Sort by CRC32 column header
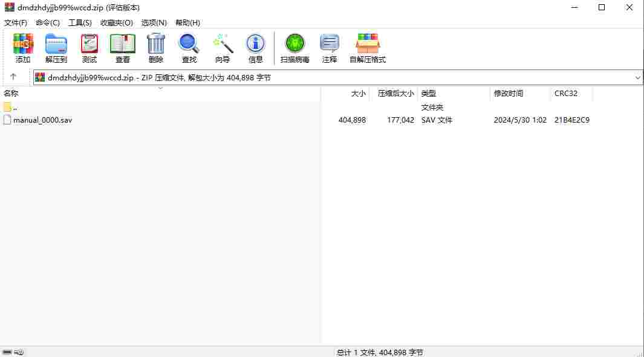 coord(566,94)
